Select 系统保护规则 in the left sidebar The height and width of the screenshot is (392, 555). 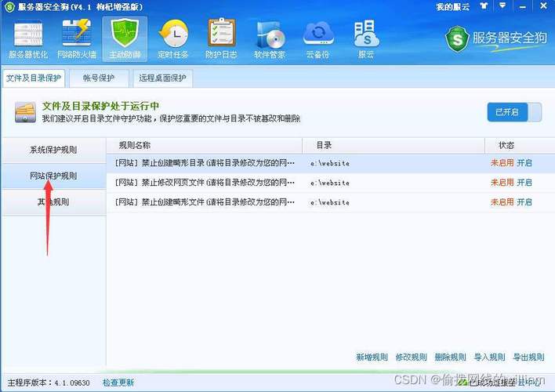coord(53,150)
